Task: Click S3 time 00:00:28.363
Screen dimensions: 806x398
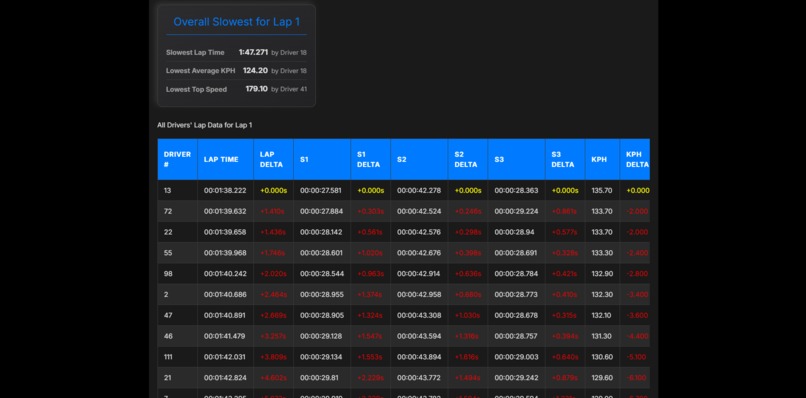Action: click(517, 190)
